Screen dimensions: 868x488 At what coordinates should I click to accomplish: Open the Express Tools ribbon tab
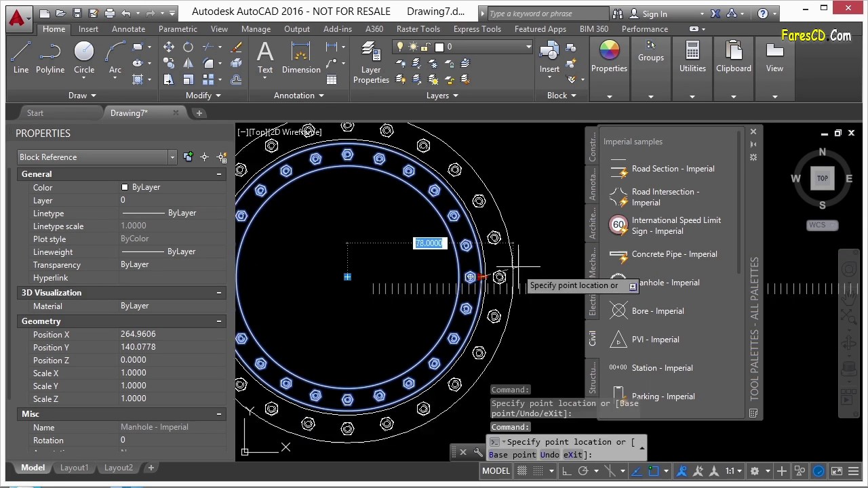point(477,29)
